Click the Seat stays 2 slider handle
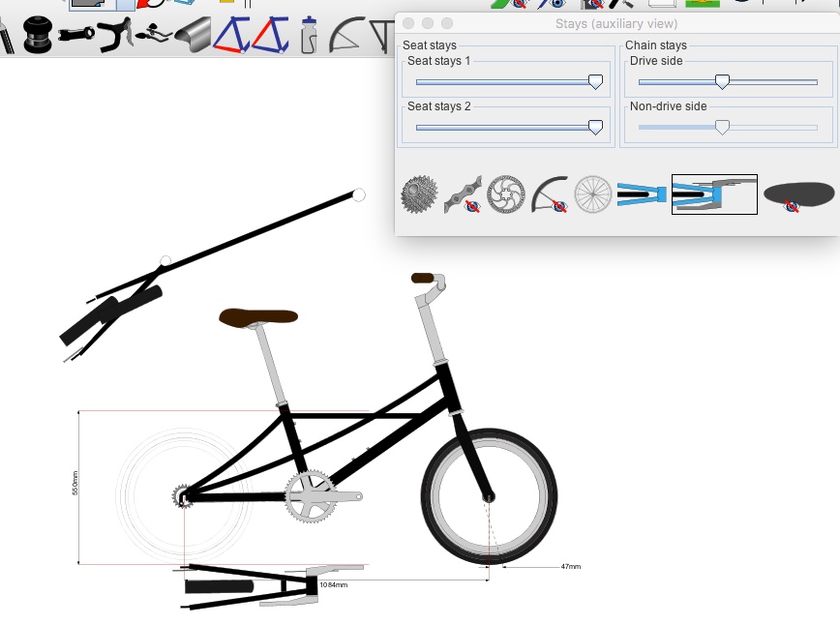 596,127
